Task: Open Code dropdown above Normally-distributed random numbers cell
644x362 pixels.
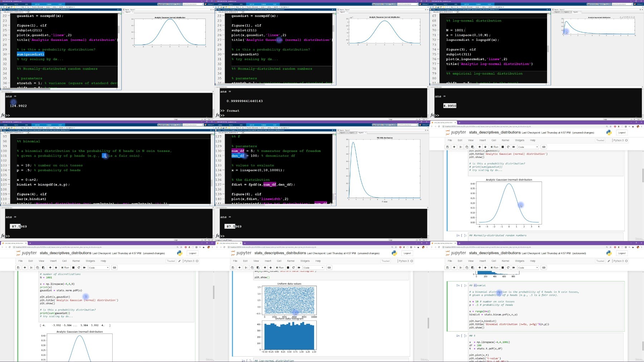Action: pyautogui.click(x=528, y=147)
